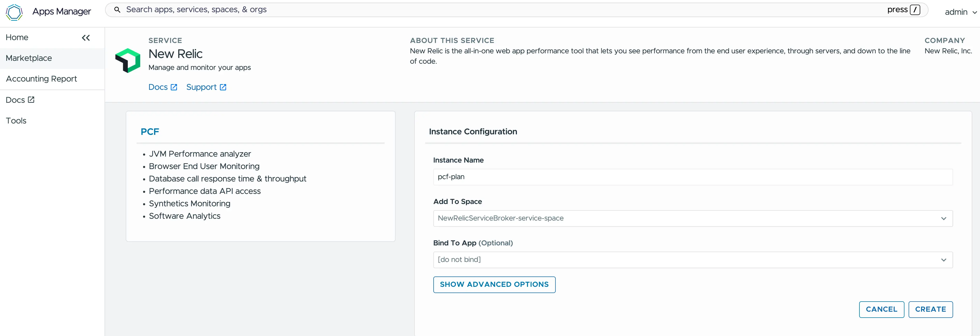Open Tools in sidebar
This screenshot has width=980, height=336.
(16, 121)
